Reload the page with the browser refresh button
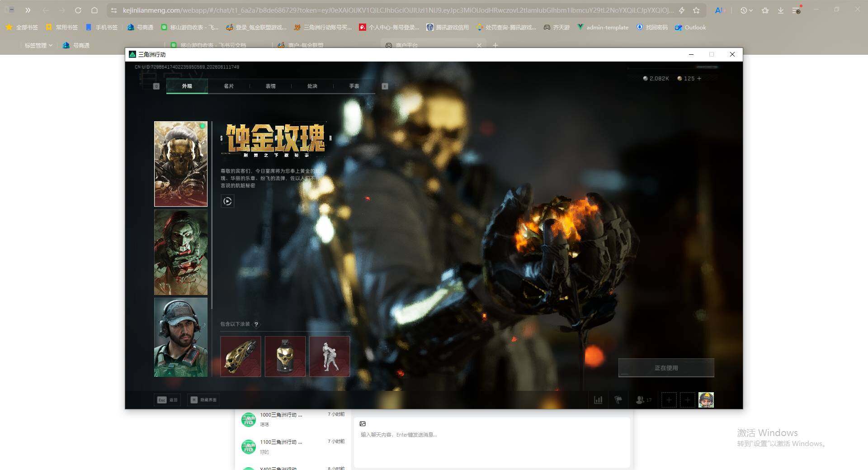This screenshot has width=868, height=470. 78,10
